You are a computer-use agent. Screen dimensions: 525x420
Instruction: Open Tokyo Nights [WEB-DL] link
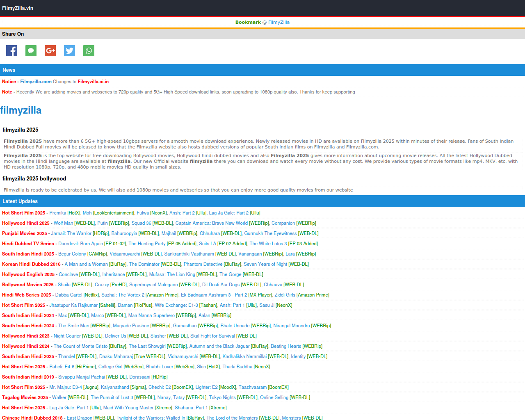[233, 397]
